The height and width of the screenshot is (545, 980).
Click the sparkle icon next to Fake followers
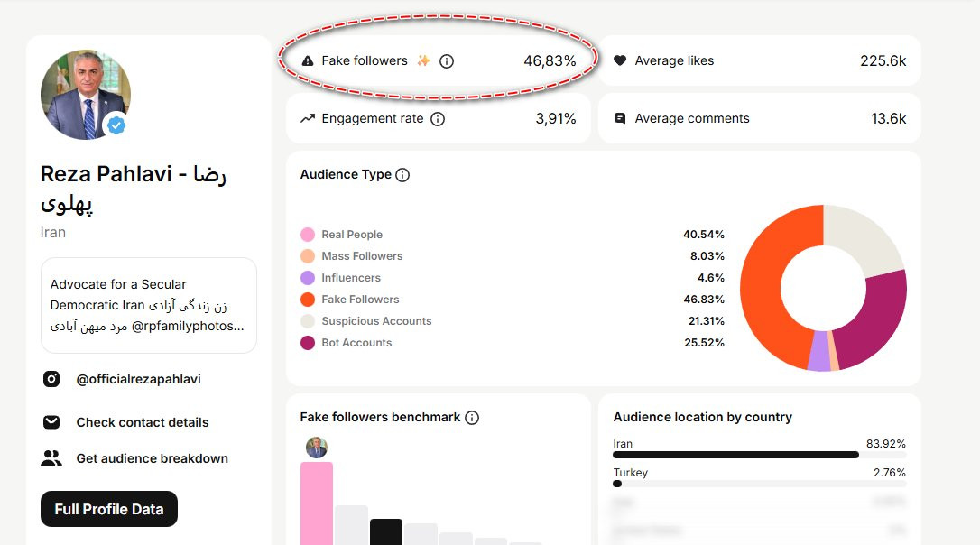point(423,60)
